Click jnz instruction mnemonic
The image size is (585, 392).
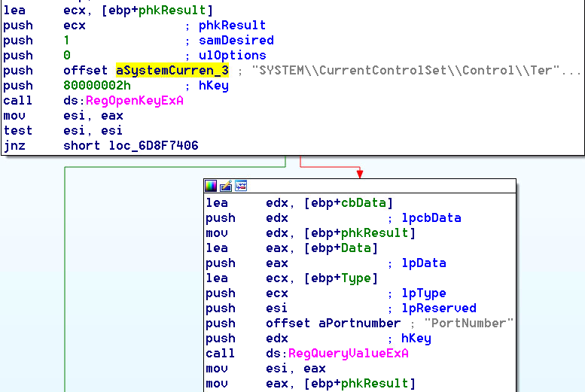pos(14,145)
